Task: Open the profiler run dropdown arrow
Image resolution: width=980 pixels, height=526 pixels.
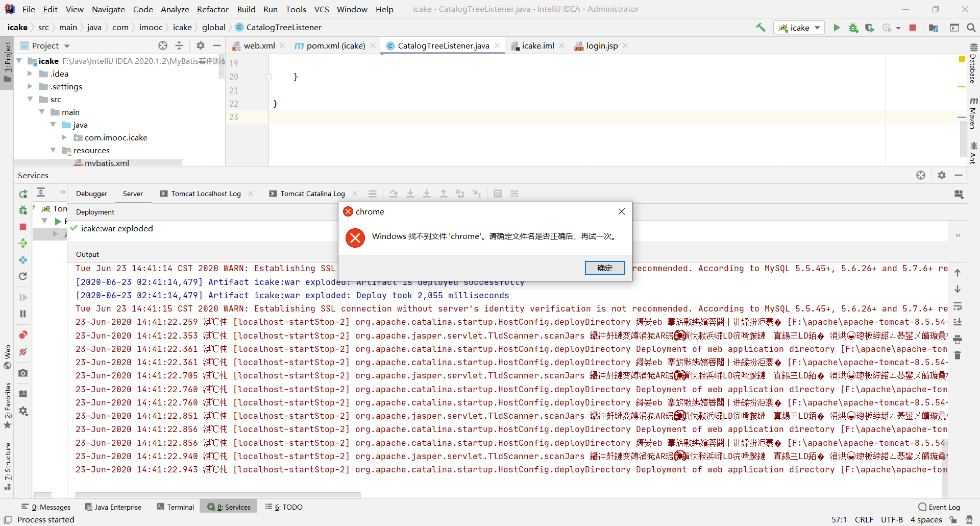Action: (x=898, y=28)
